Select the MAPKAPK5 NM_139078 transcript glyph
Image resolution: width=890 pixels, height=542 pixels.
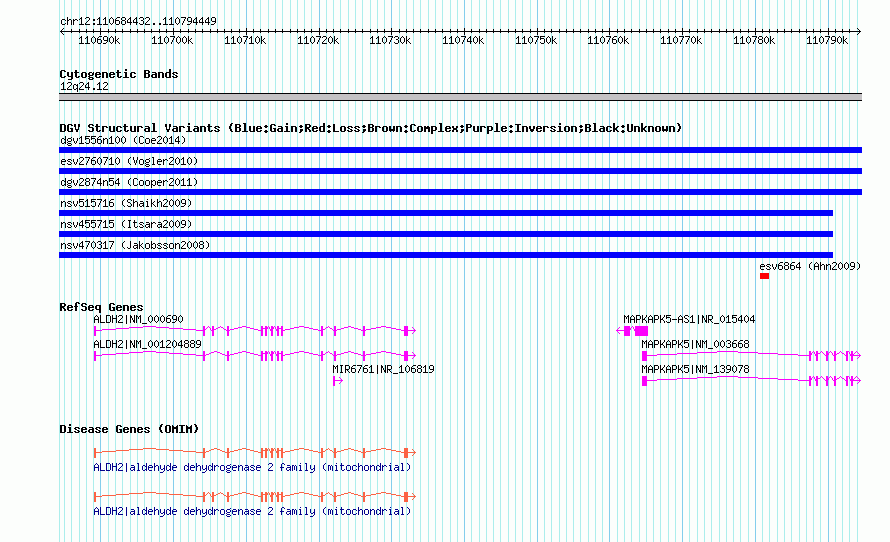point(752,381)
